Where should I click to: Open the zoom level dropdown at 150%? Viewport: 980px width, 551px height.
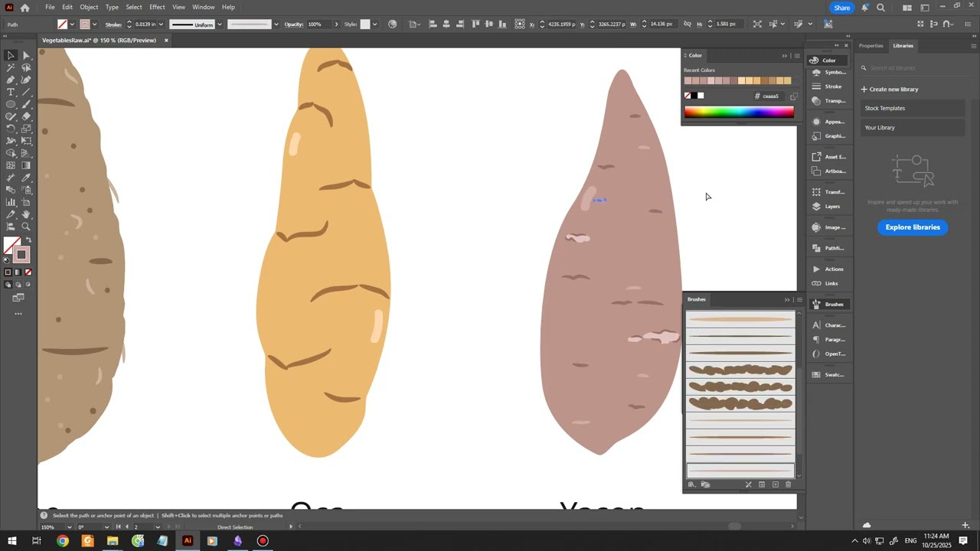click(x=68, y=527)
